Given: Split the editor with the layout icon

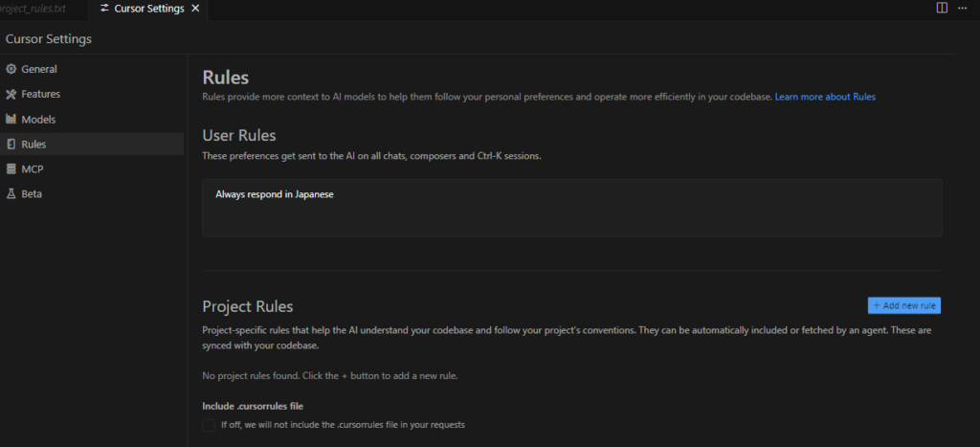Looking at the screenshot, I should (942, 8).
